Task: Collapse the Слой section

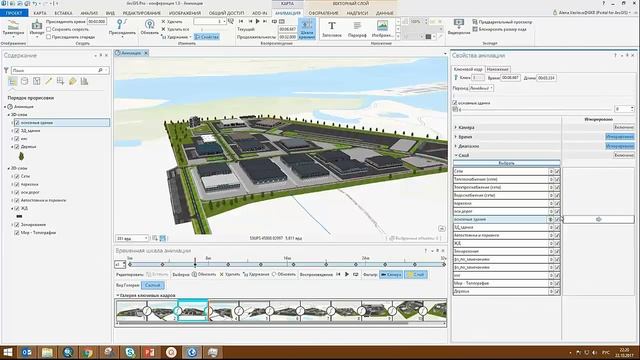Action: (456, 155)
